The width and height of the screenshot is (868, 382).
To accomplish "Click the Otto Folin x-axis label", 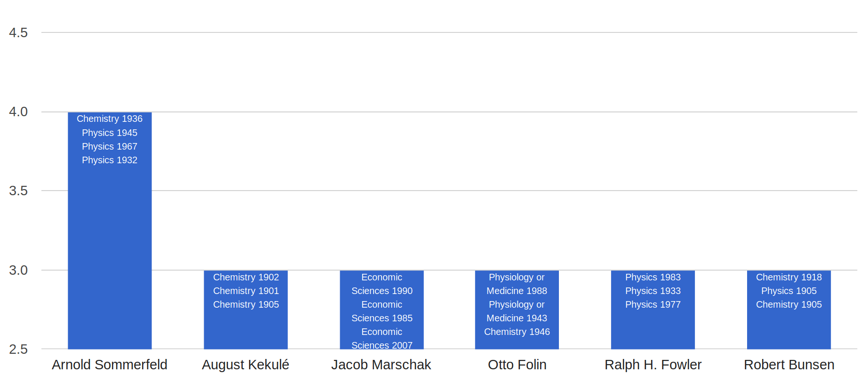I will coord(517,365).
